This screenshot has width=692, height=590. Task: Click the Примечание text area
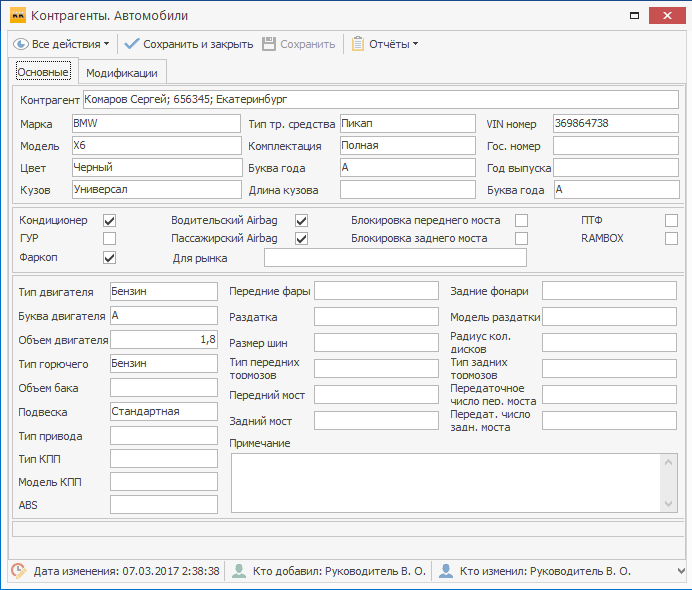[x=454, y=483]
